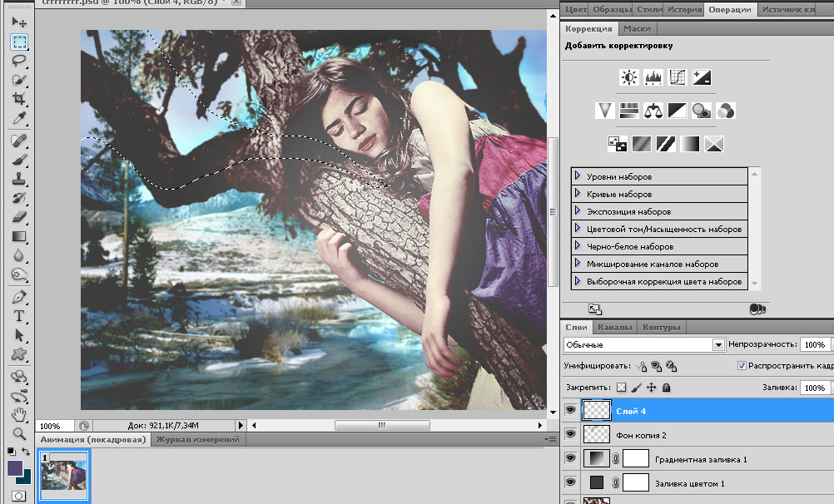
Task: Open the foreground color picker
Action: [x=15, y=468]
